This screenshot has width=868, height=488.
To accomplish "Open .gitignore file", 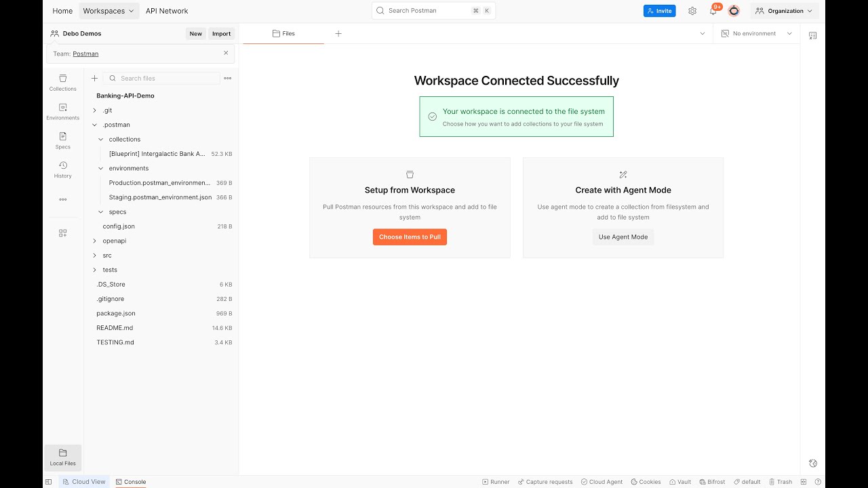I will (161, 299).
